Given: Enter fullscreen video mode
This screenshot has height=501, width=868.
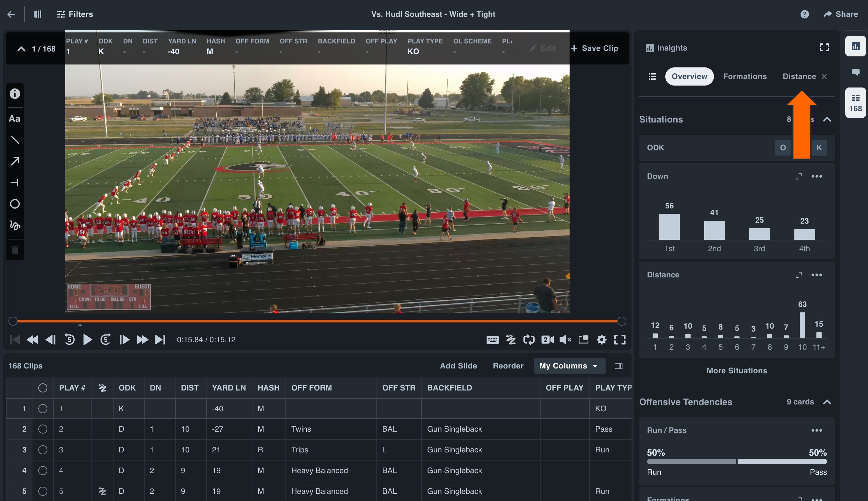Looking at the screenshot, I should coord(620,340).
